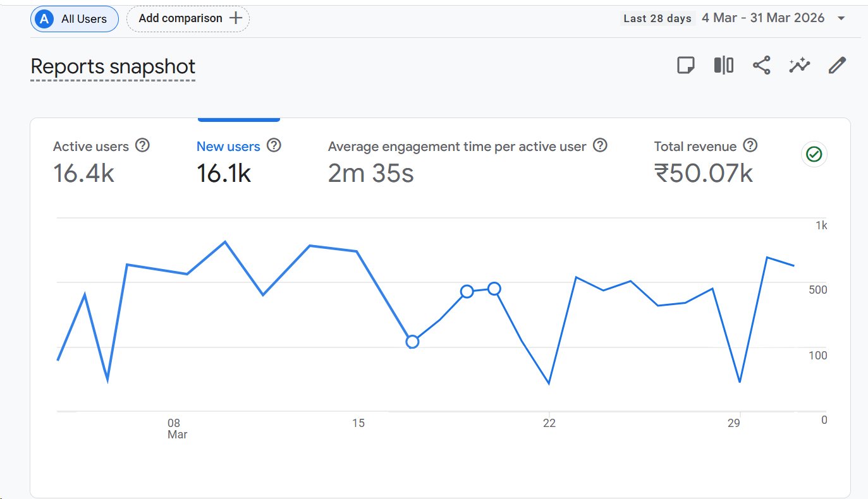Open insights via the sparkle chart icon
Viewport: 868px width, 499px height.
[799, 64]
